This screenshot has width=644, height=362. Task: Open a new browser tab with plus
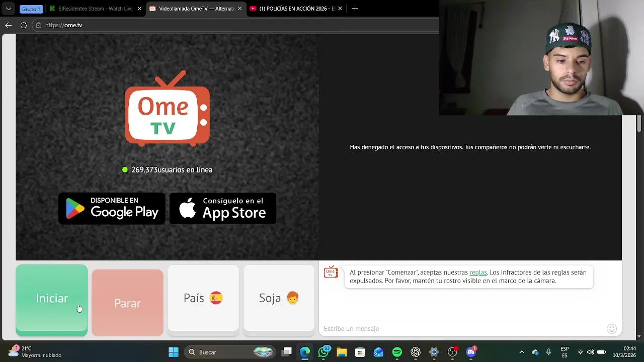[355, 9]
